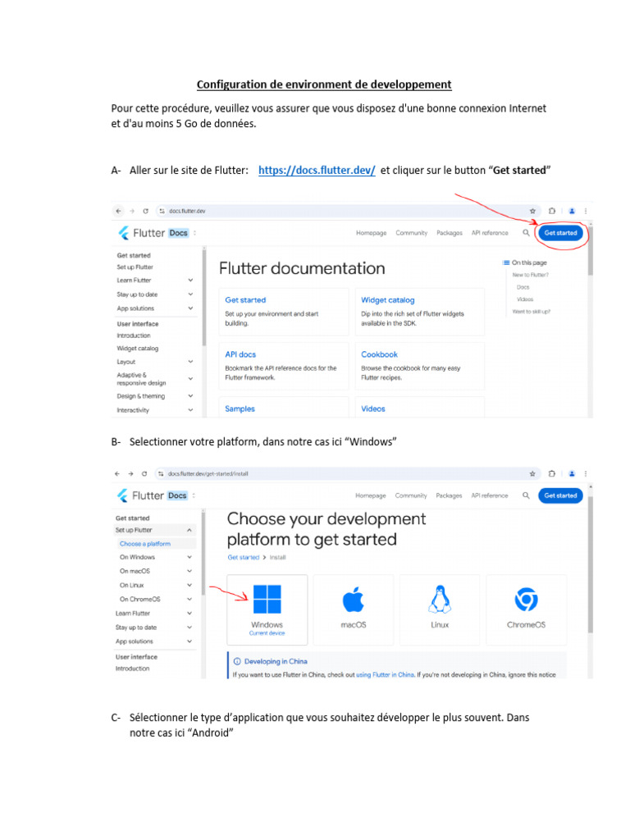The height and width of the screenshot is (840, 630).
Task: Expand Stay up to date in Flutter documentation sidebar
Action: pyautogui.click(x=190, y=294)
